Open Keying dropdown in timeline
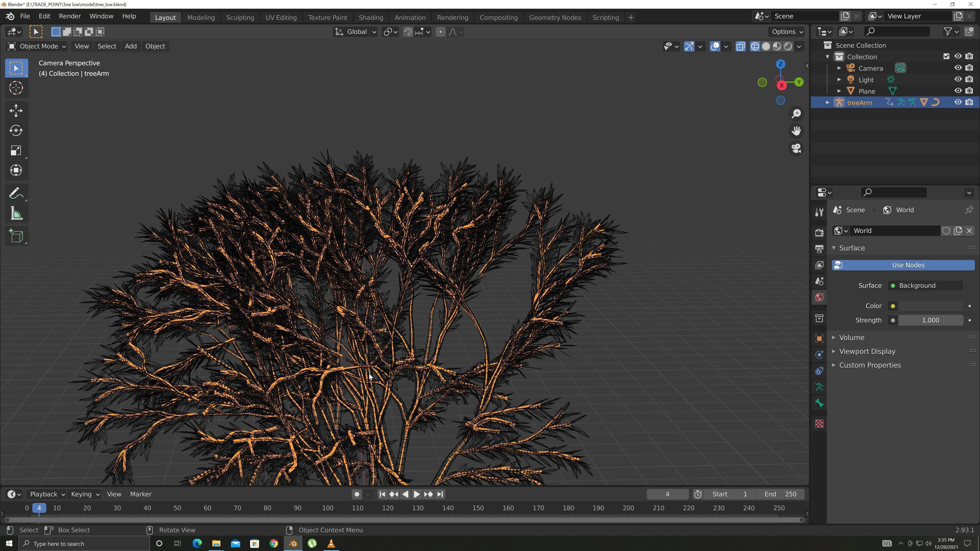This screenshot has width=980, height=551. click(x=85, y=494)
